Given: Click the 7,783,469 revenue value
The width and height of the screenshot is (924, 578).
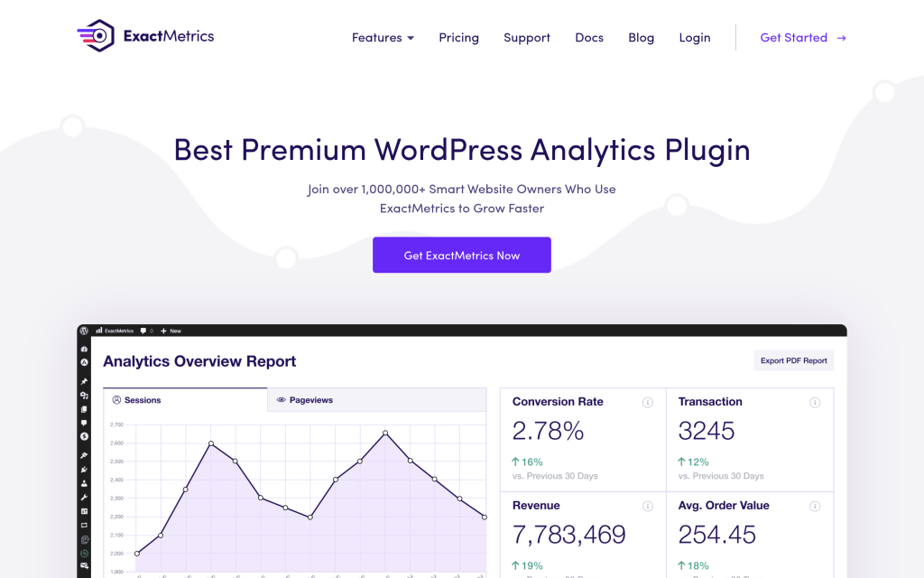Looking at the screenshot, I should click(x=568, y=535).
